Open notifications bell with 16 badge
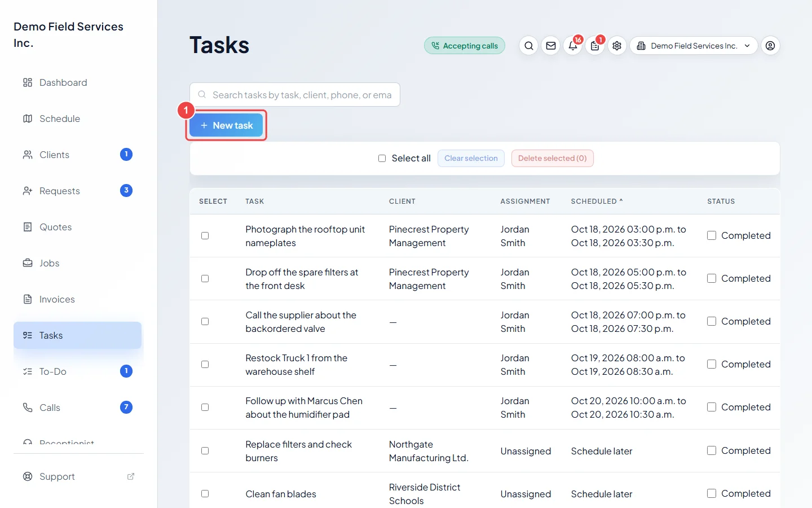Viewport: 812px width, 508px height. click(x=573, y=46)
